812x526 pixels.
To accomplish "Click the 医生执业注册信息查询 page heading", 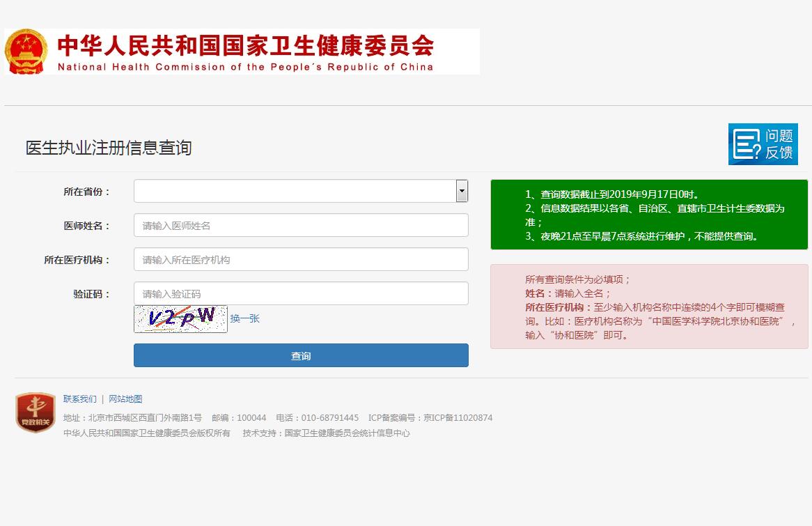I will click(x=109, y=148).
